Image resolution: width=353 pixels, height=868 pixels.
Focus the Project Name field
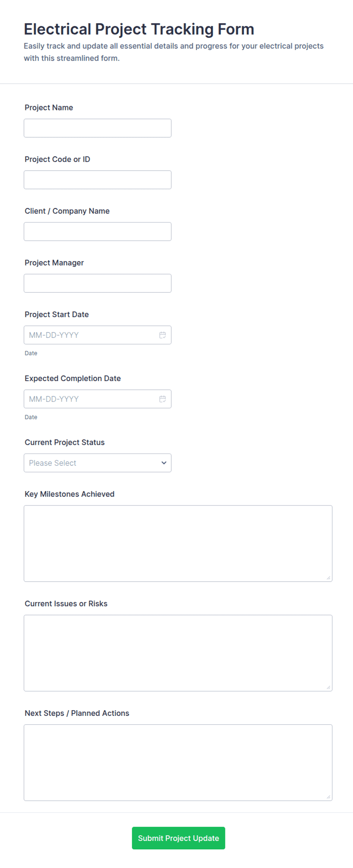pos(98,128)
